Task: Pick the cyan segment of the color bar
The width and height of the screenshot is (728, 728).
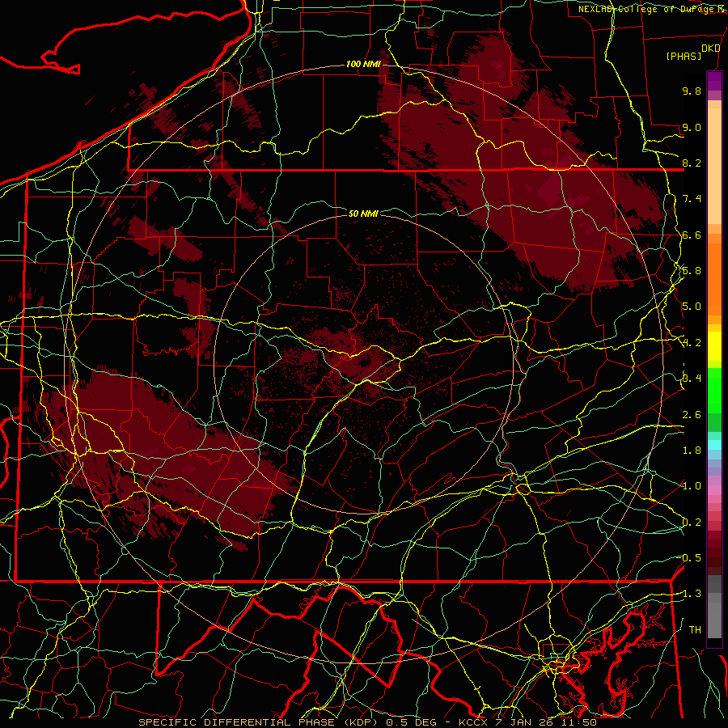Action: coord(714,444)
